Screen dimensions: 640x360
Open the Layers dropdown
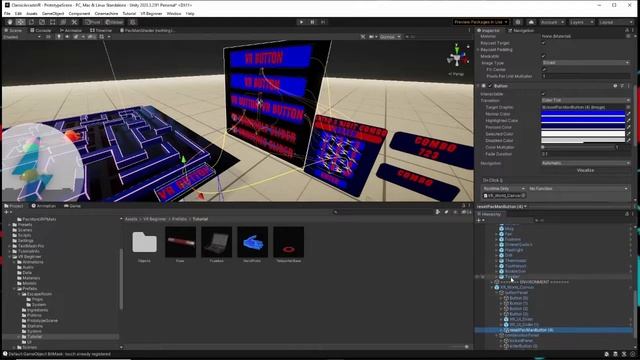(x=581, y=22)
